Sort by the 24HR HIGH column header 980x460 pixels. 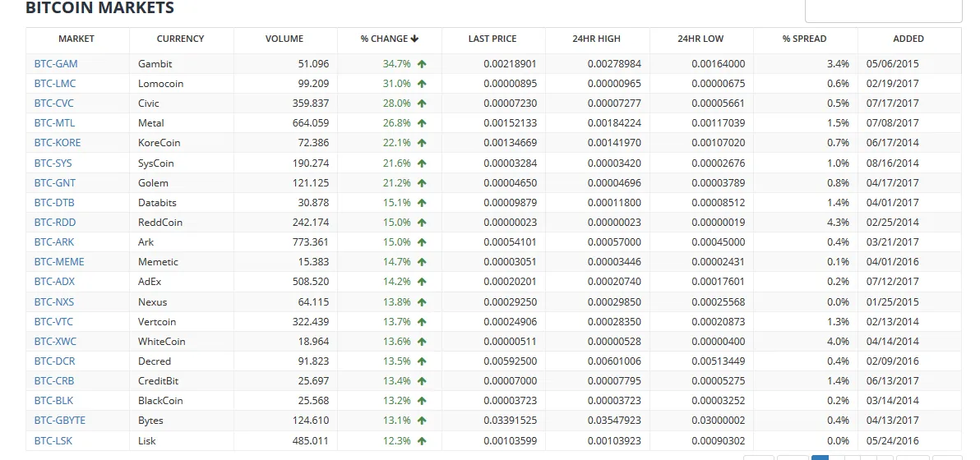(x=596, y=39)
